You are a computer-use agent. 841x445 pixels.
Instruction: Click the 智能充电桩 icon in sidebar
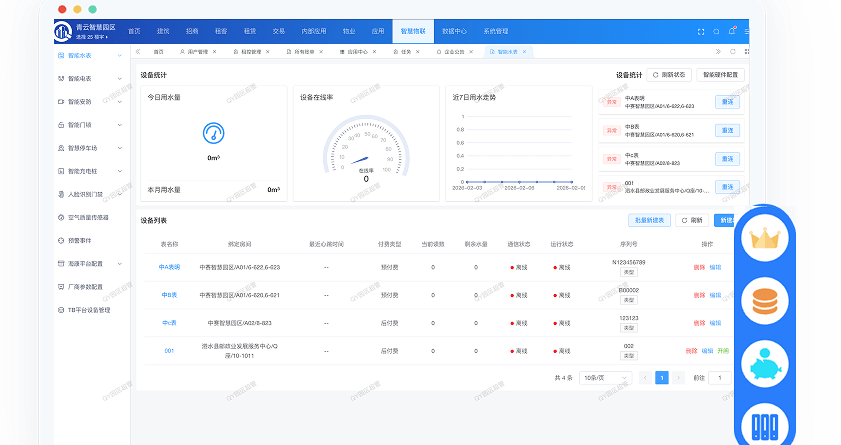coord(61,171)
